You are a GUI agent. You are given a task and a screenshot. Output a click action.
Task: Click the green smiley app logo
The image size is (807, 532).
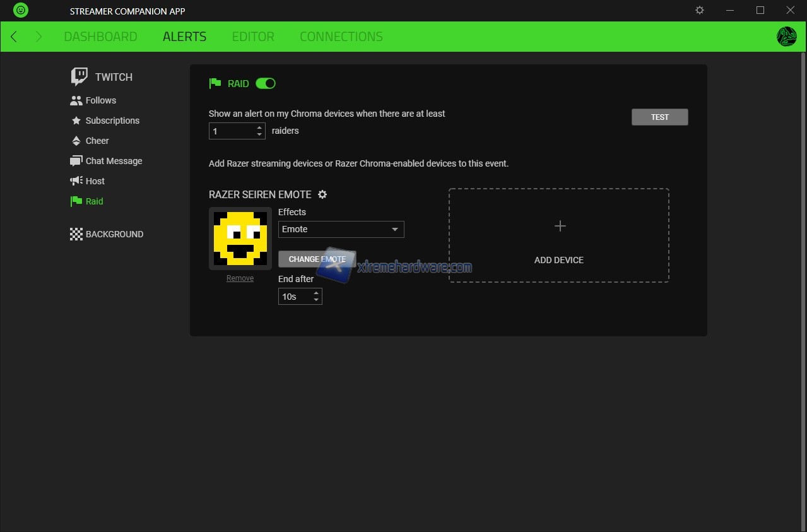point(21,11)
